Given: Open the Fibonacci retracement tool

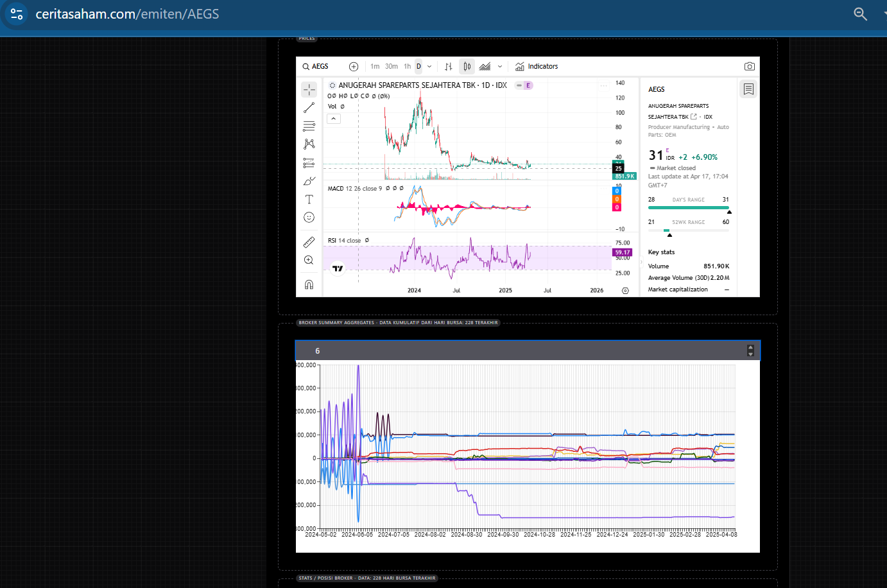Looking at the screenshot, I should 309,126.
